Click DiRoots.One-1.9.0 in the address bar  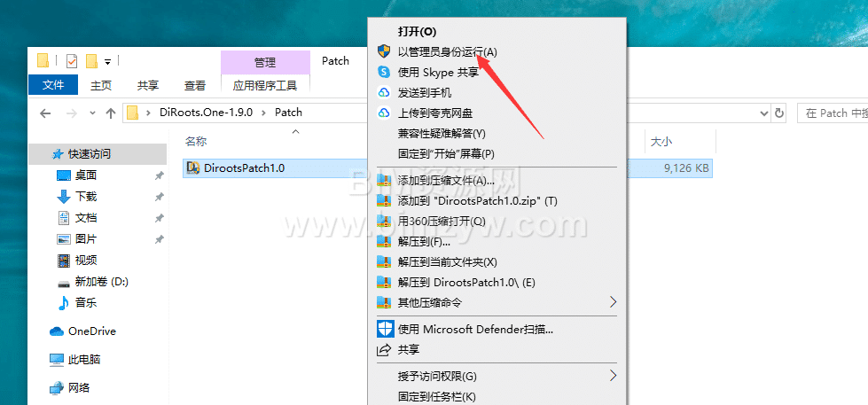click(x=207, y=113)
